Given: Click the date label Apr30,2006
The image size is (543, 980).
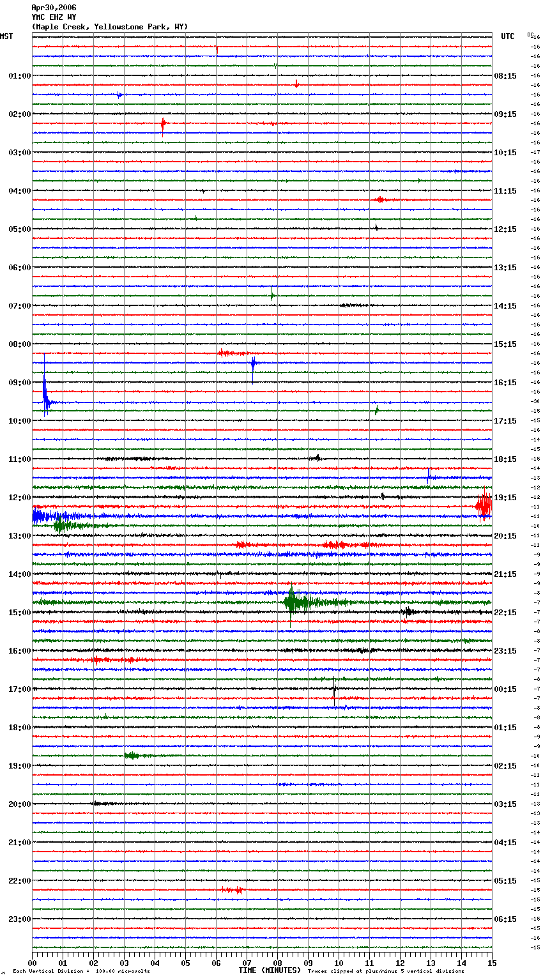Looking at the screenshot, I should (x=54, y=8).
